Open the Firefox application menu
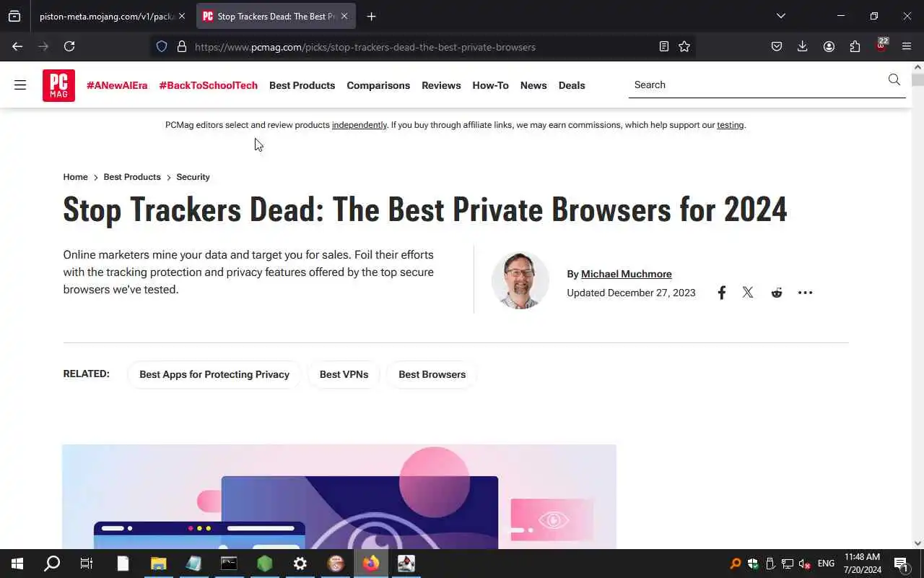The image size is (924, 578). tap(907, 46)
